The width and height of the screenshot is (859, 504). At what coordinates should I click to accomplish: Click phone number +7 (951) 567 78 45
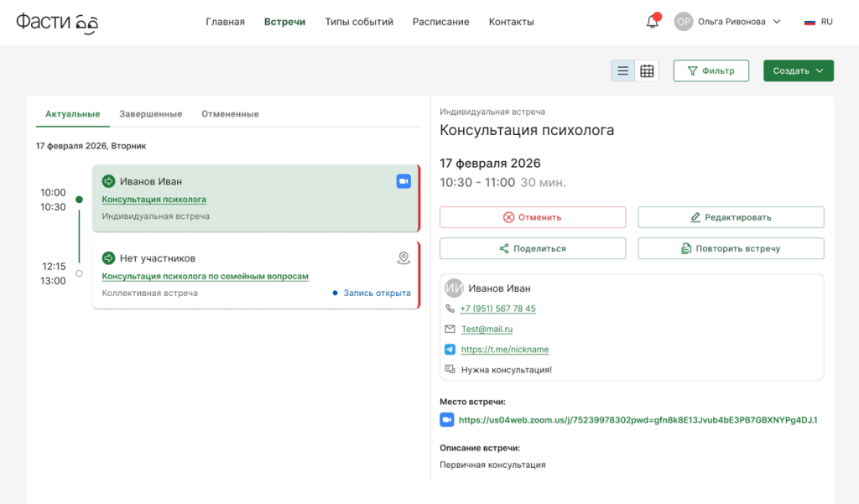pyautogui.click(x=497, y=309)
